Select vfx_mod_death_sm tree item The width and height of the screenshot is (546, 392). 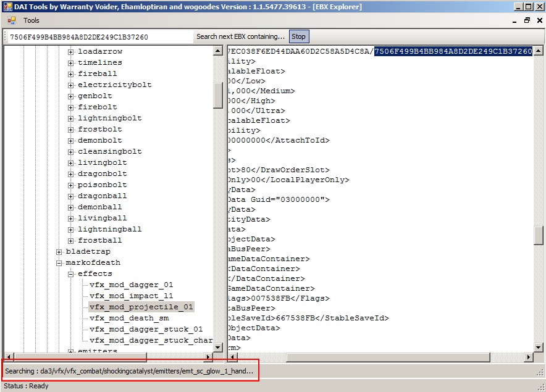(x=128, y=319)
